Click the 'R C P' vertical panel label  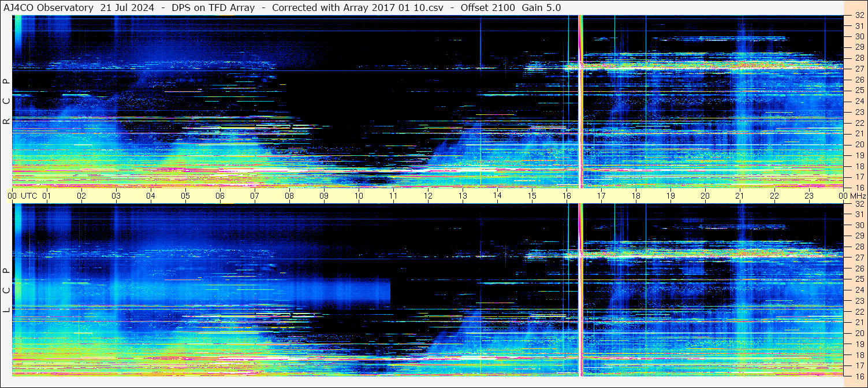point(7,101)
